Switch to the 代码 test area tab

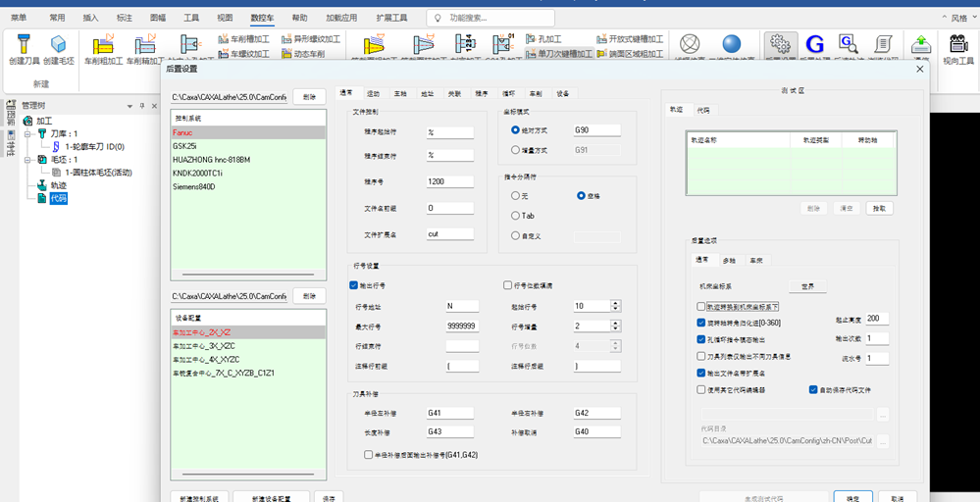702,109
